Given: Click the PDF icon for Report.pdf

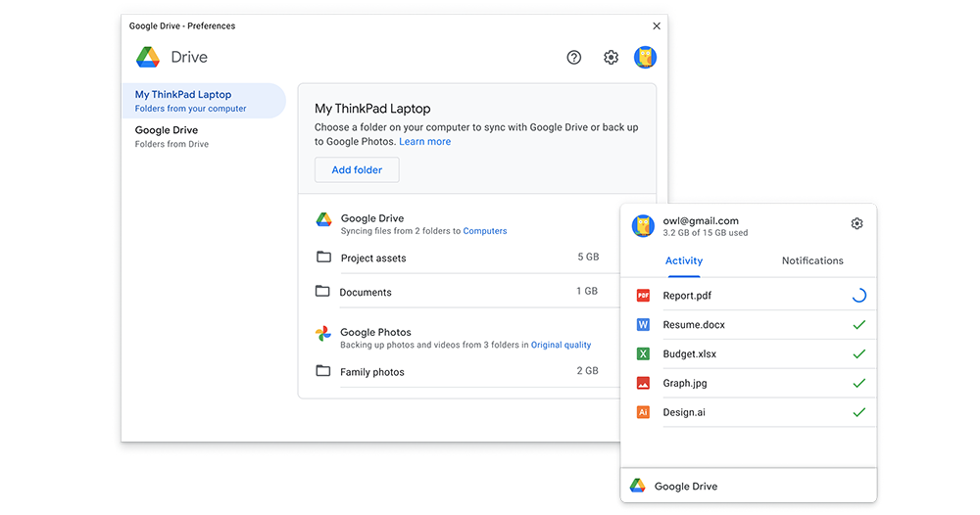Looking at the screenshot, I should point(643,296).
